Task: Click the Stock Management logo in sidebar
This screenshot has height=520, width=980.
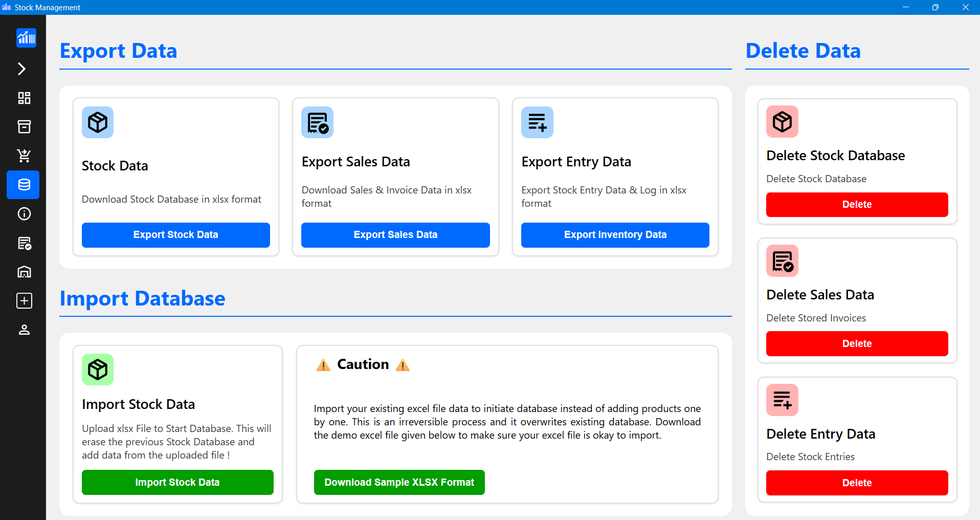Action: (26, 38)
